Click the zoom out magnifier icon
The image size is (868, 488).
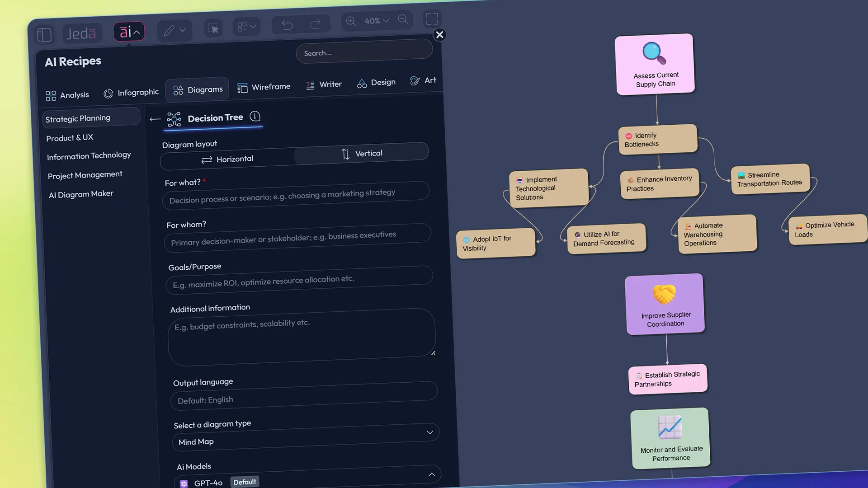point(403,19)
